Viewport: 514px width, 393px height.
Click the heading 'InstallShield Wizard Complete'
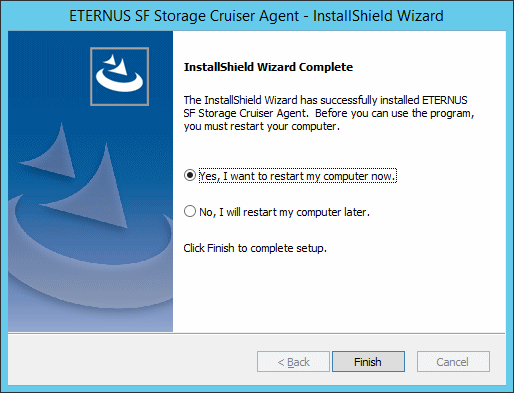pyautogui.click(x=268, y=67)
